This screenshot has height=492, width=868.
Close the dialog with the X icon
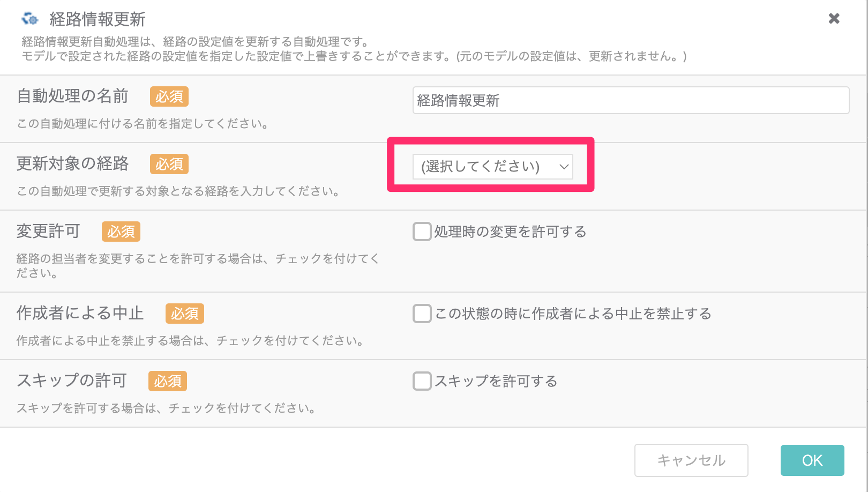[834, 19]
